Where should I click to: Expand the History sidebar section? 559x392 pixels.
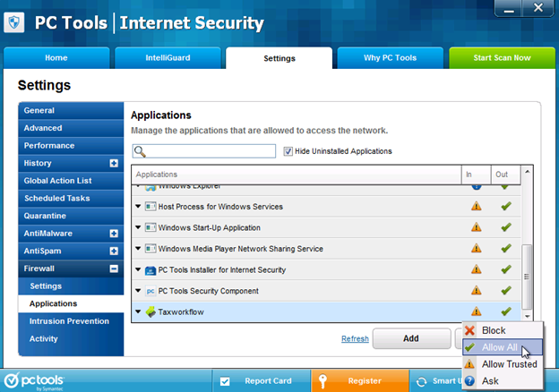click(x=114, y=163)
